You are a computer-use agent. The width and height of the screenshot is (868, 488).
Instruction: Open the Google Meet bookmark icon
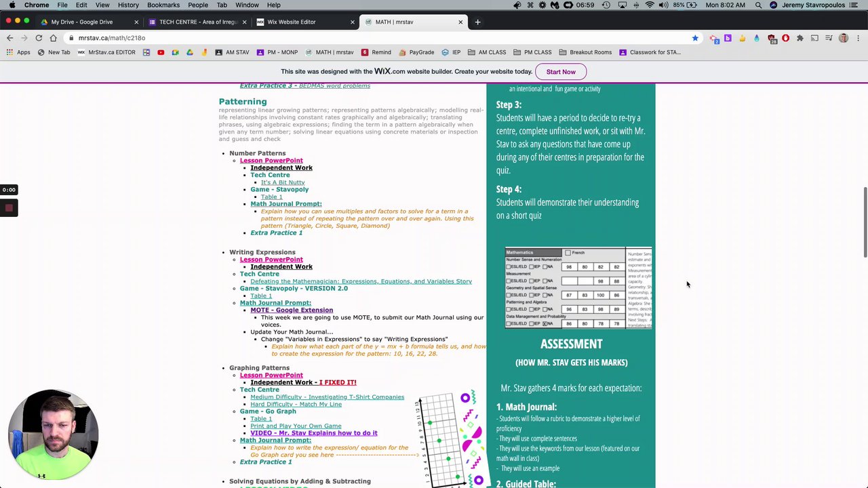click(x=175, y=52)
